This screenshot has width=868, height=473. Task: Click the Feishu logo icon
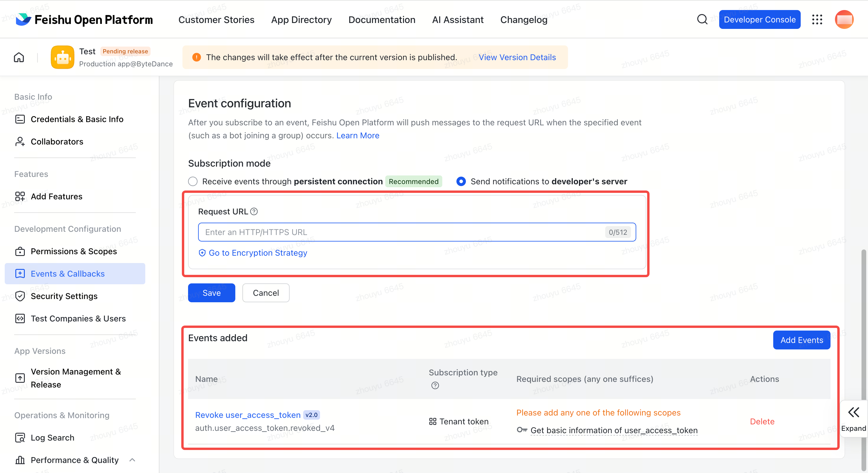tap(23, 19)
